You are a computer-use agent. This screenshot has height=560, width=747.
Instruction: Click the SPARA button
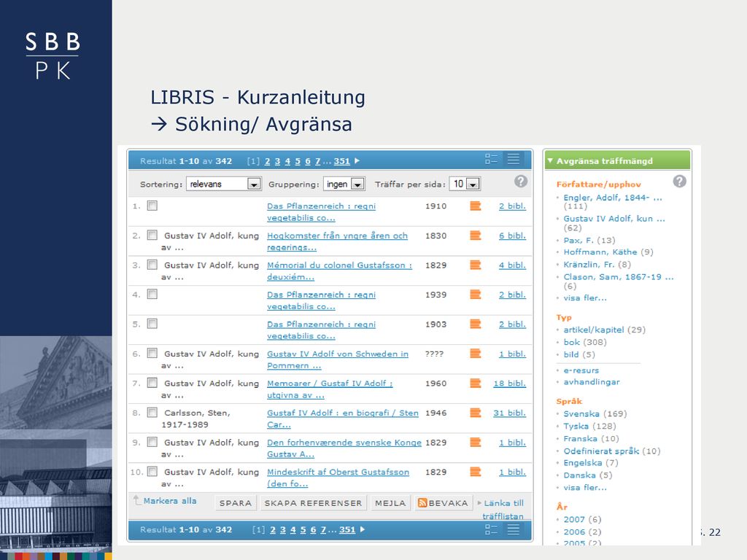[x=236, y=503]
